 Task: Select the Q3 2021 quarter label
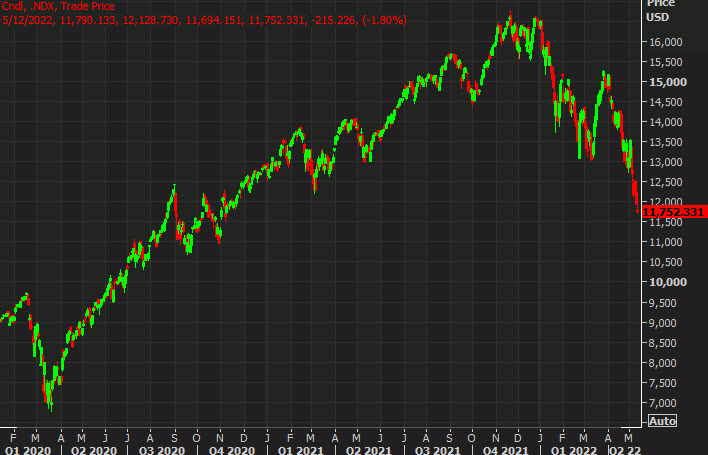pos(438,450)
